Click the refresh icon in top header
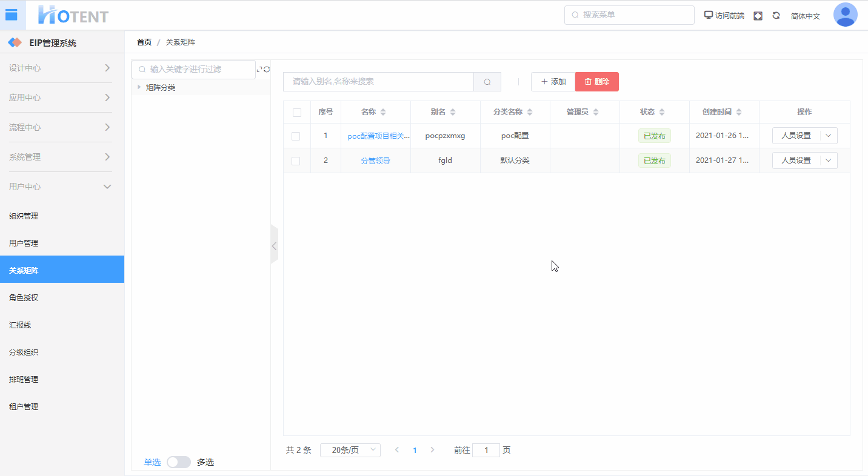The image size is (868, 476). tap(776, 16)
